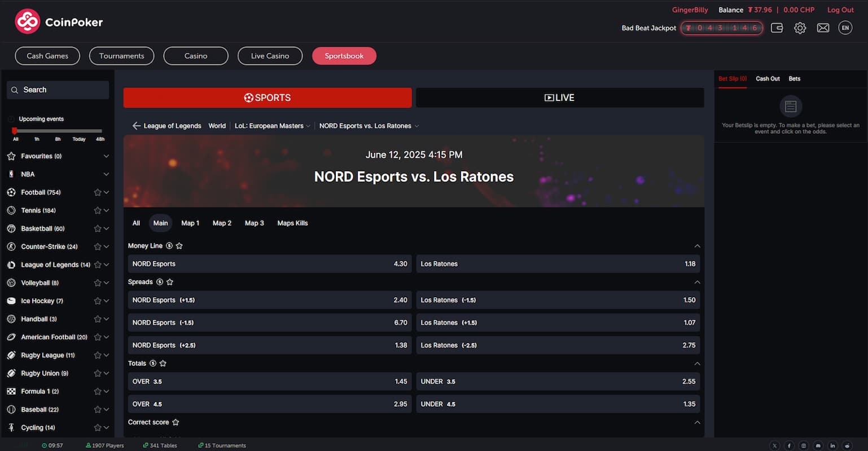This screenshot has height=451, width=868.
Task: Click the Tennis sport icon
Action: [11, 210]
